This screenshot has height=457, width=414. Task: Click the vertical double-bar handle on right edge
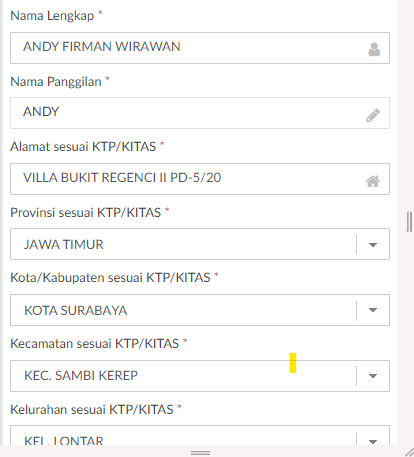pyautogui.click(x=409, y=222)
